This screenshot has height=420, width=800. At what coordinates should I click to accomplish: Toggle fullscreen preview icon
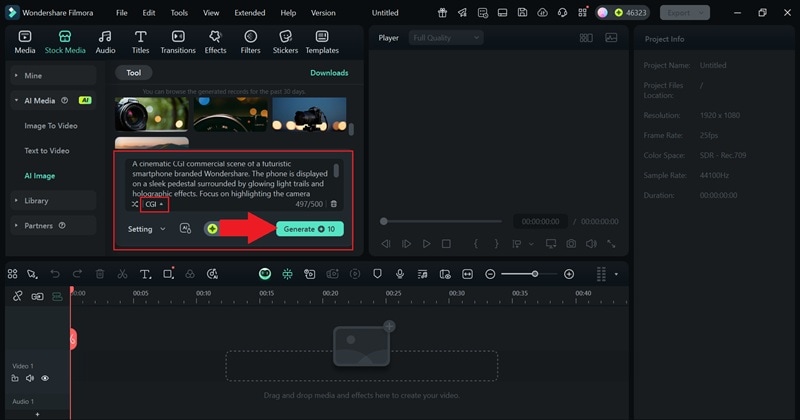tap(611, 244)
